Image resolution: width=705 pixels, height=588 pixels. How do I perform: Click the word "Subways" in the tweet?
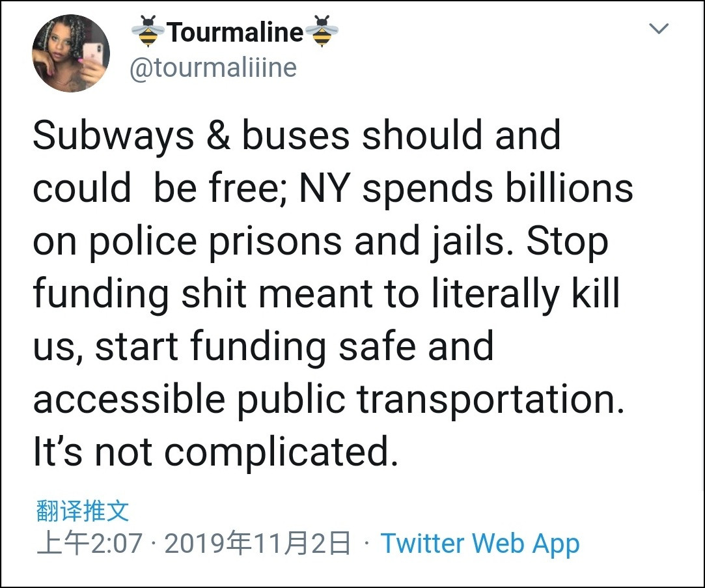(113, 136)
